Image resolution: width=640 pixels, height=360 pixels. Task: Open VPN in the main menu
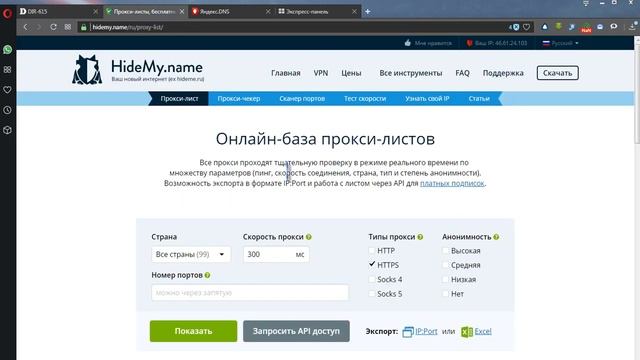point(321,73)
